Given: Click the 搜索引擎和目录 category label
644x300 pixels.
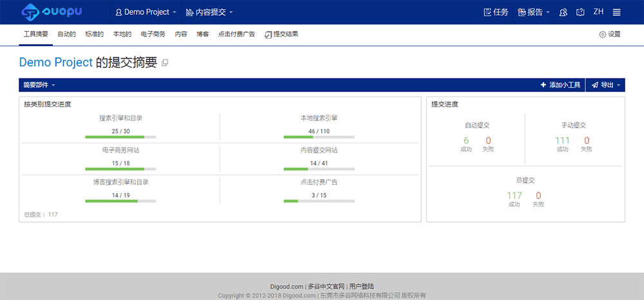Looking at the screenshot, I should pyautogui.click(x=121, y=118).
